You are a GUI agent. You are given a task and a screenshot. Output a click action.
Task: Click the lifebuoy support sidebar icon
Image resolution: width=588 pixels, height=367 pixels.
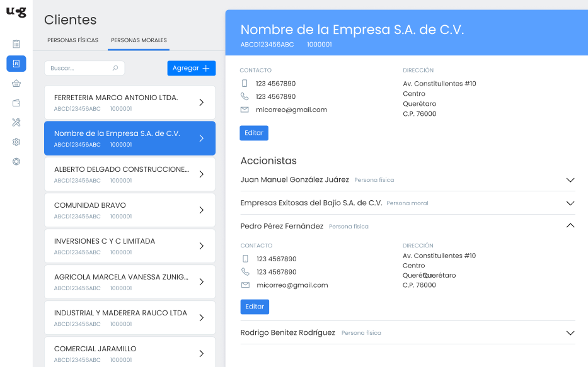pos(16,161)
